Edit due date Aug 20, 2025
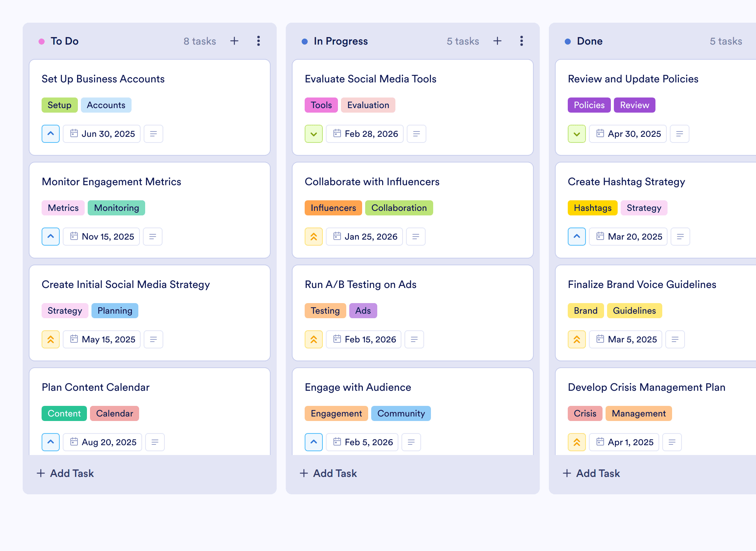 pos(102,442)
